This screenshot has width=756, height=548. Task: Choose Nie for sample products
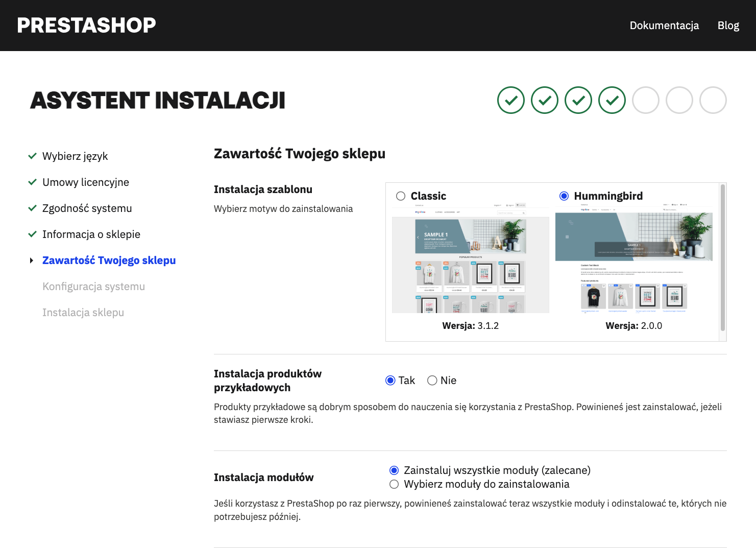(432, 380)
